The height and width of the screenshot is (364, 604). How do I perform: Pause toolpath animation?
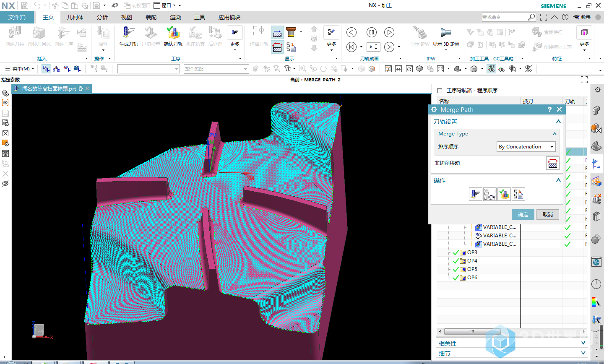coord(372,32)
